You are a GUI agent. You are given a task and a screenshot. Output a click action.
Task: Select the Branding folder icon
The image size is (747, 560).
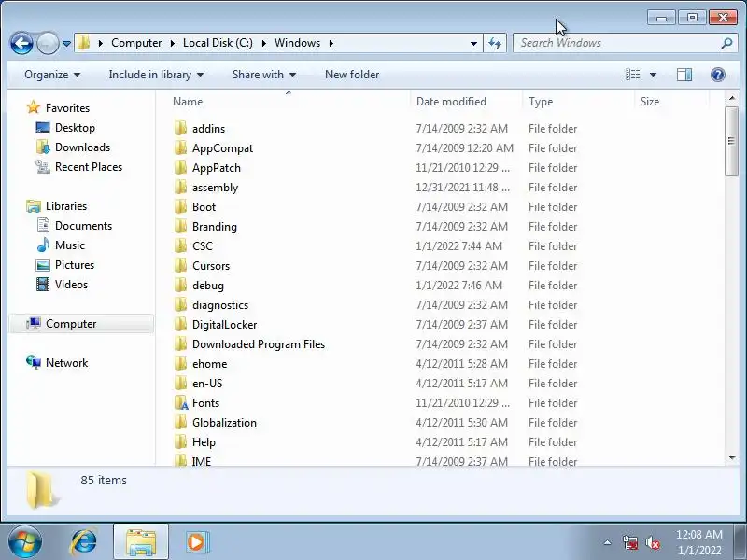181,226
